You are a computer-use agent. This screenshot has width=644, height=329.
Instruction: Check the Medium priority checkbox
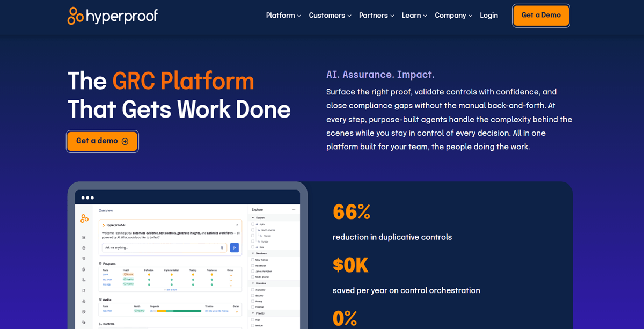[x=253, y=325]
